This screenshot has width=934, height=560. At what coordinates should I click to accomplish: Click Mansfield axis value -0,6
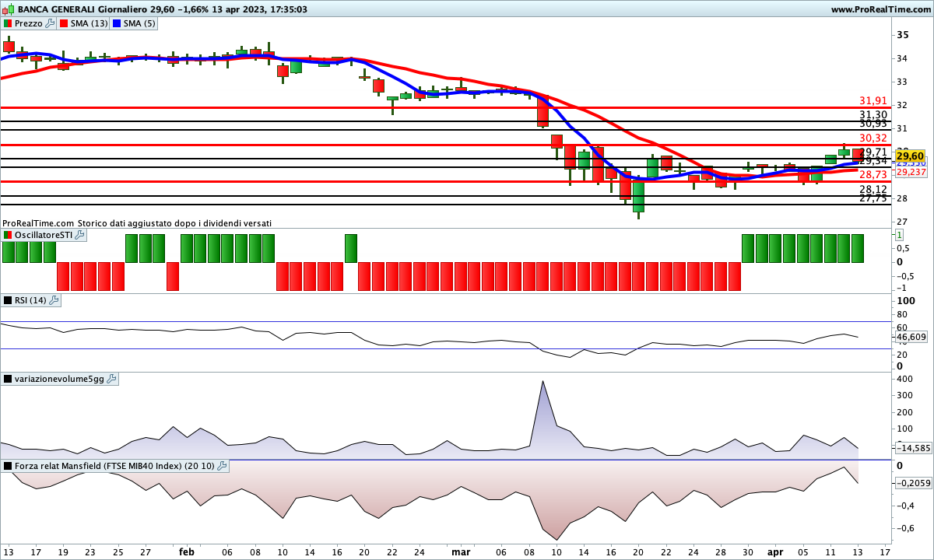904,528
